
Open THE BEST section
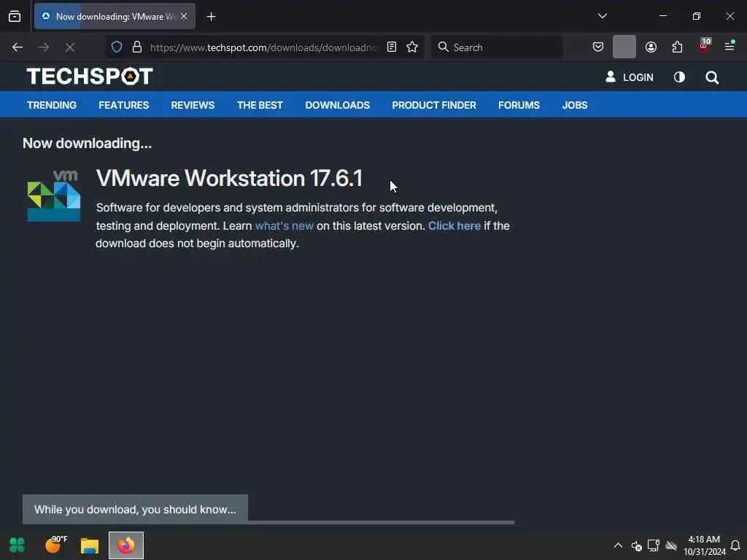coord(260,105)
